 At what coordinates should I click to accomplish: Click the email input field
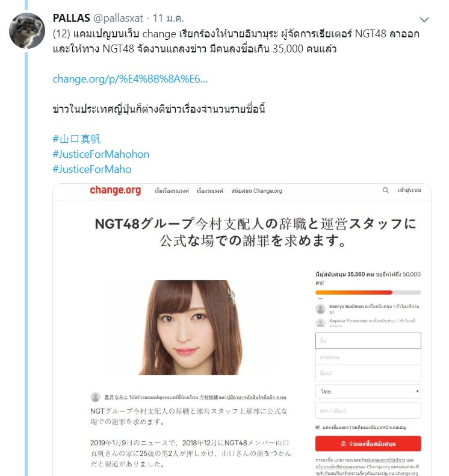point(368,373)
